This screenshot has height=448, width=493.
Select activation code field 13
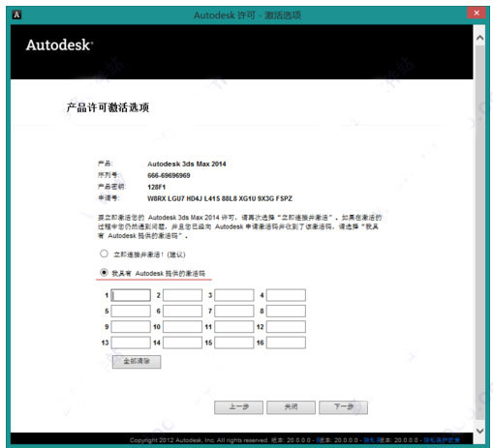point(131,343)
